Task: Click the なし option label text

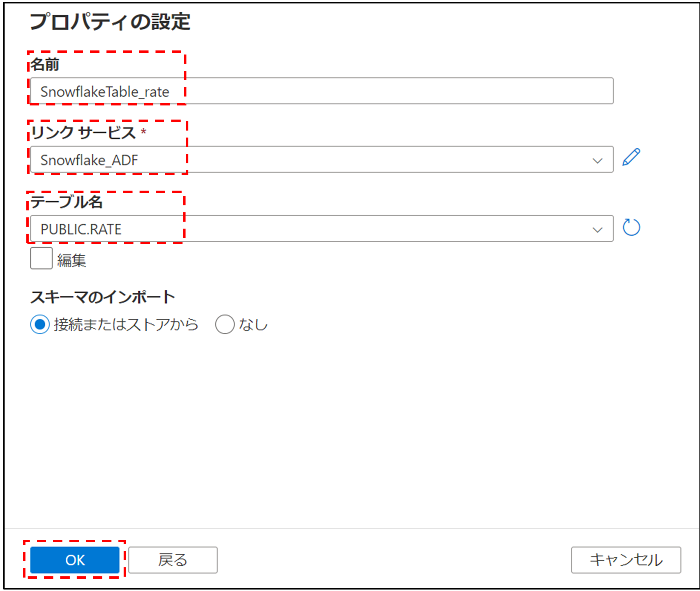Action: coord(253,325)
